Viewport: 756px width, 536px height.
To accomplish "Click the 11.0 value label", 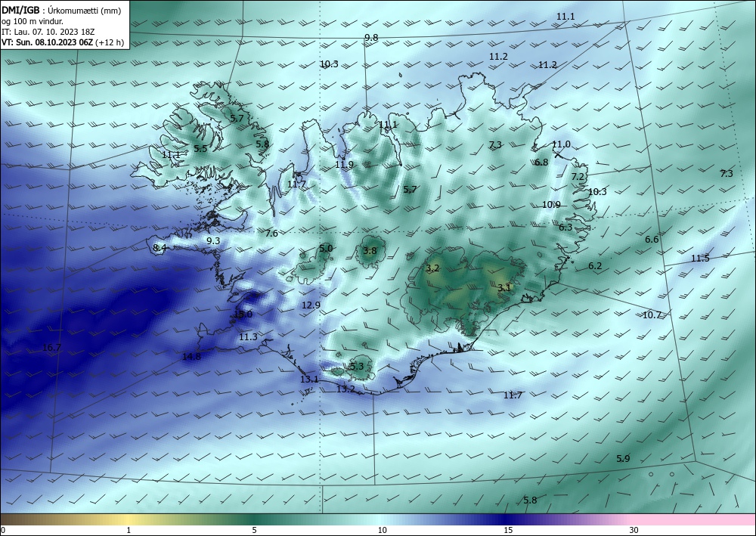I will [x=561, y=144].
